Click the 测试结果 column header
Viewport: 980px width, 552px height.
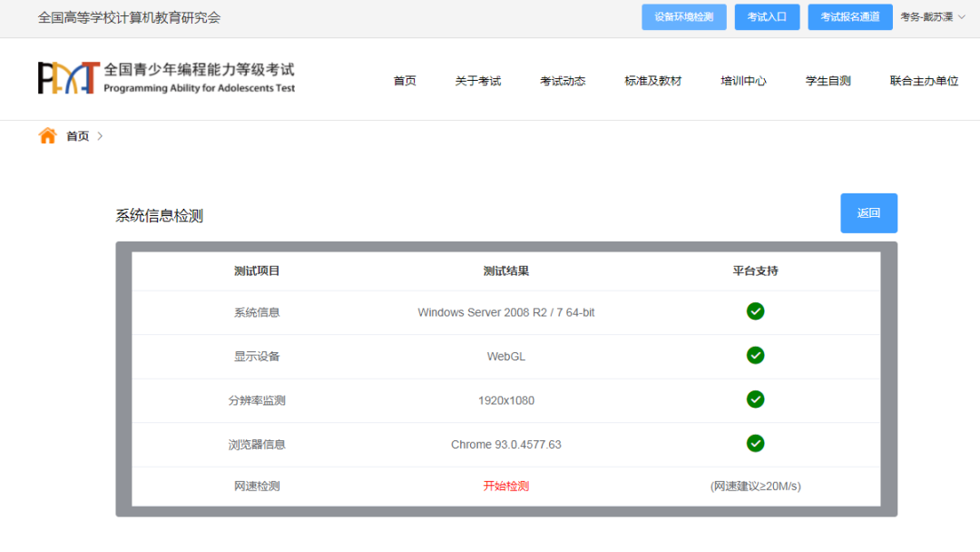[506, 271]
